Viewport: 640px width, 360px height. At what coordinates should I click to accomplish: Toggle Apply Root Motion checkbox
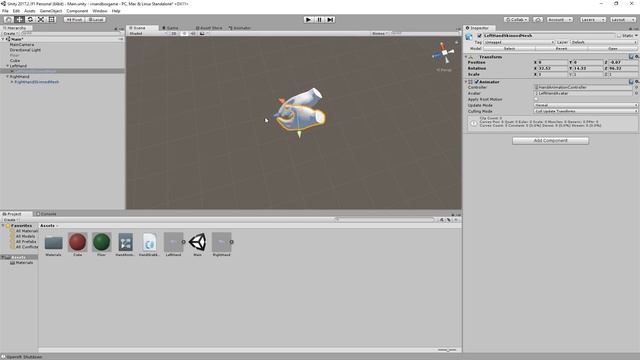tap(536, 99)
